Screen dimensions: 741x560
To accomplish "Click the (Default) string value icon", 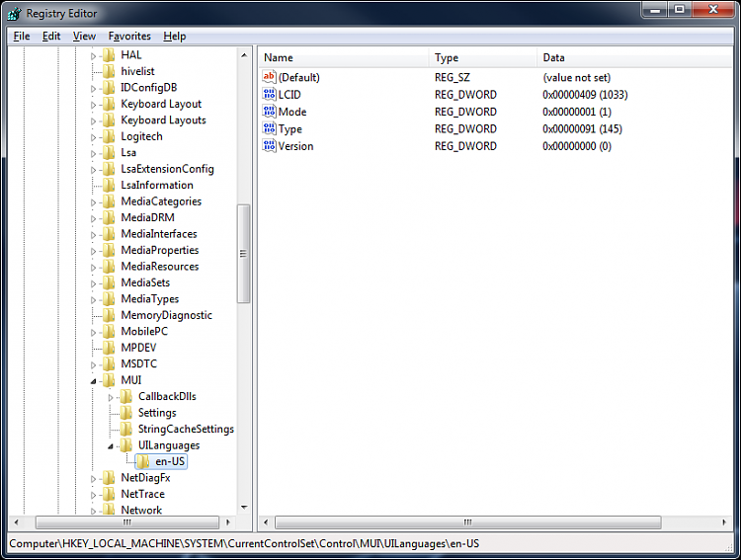I will pyautogui.click(x=269, y=77).
